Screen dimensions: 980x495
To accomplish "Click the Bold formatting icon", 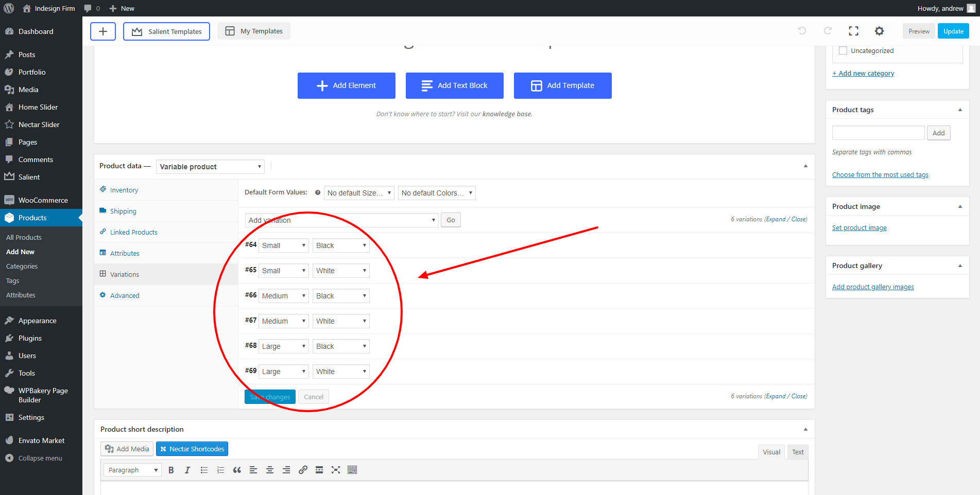I will point(171,470).
